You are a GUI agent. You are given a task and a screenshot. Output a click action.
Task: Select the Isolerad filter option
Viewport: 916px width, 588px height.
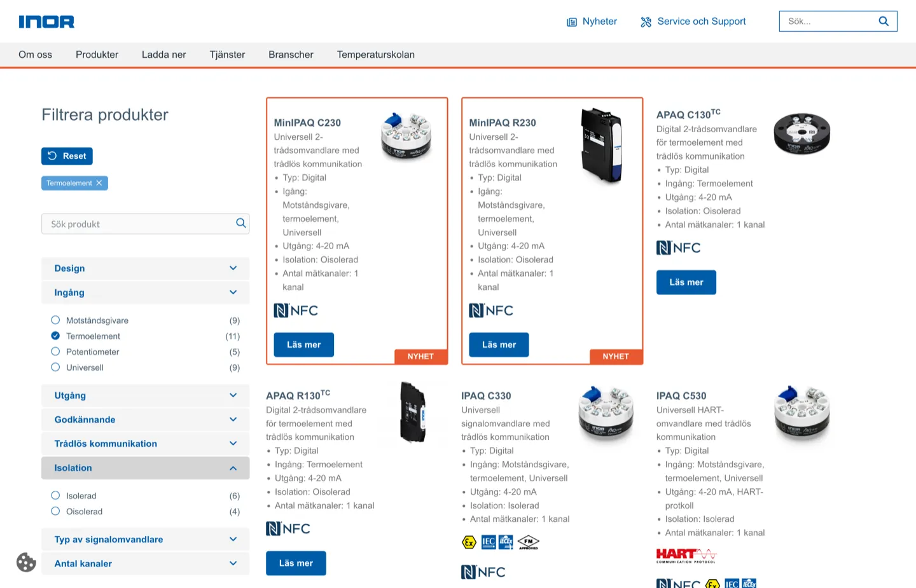[55, 495]
